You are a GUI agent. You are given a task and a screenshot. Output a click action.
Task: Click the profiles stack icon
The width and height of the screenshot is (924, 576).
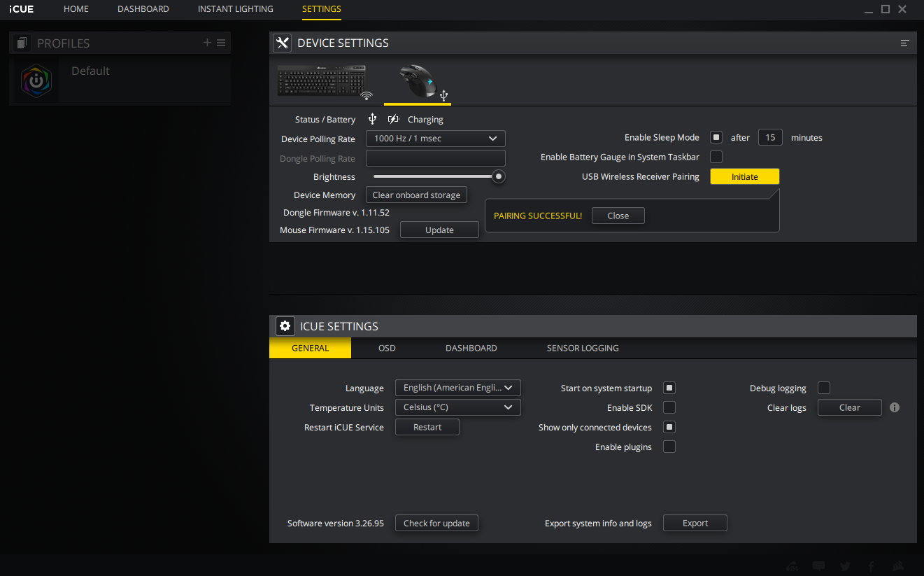tap(22, 43)
